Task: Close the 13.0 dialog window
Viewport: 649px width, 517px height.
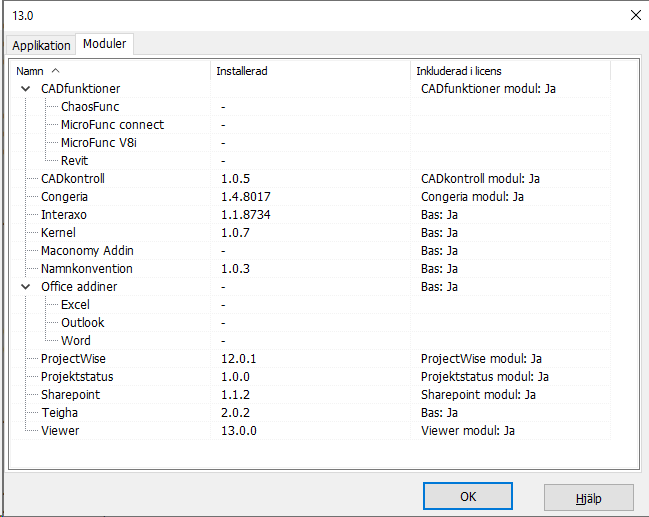Action: coord(636,15)
